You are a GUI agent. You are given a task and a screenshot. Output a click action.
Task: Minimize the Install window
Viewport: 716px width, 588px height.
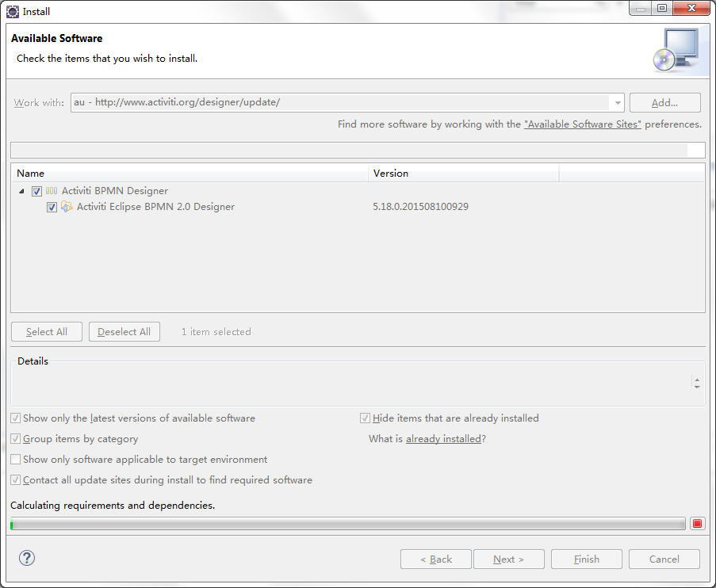point(640,8)
